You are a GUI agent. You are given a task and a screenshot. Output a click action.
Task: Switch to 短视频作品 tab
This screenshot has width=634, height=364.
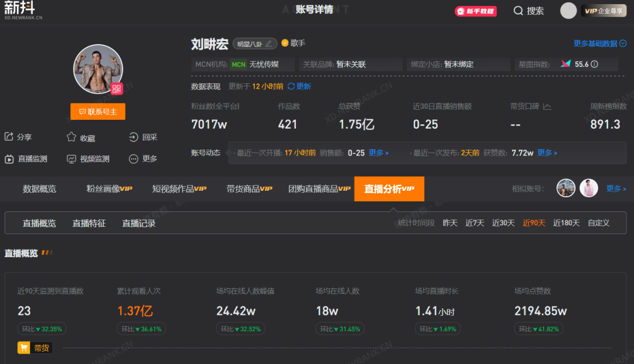point(179,189)
